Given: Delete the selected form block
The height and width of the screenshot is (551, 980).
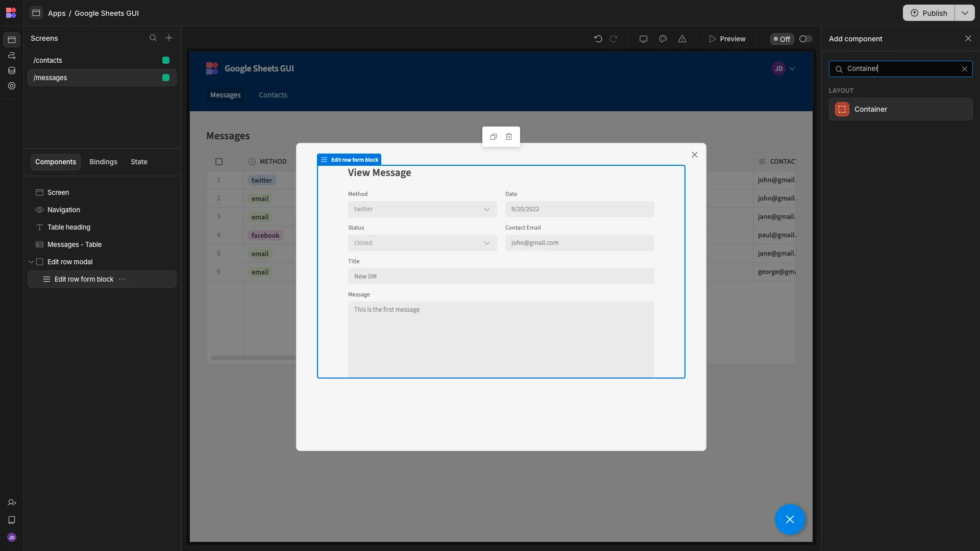Looking at the screenshot, I should pyautogui.click(x=509, y=137).
